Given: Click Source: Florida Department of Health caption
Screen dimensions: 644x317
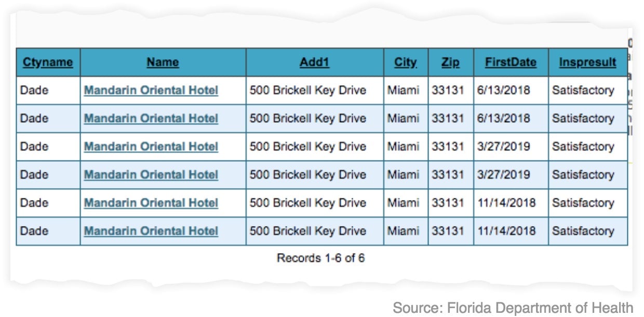Looking at the screenshot, I should pyautogui.click(x=513, y=308).
